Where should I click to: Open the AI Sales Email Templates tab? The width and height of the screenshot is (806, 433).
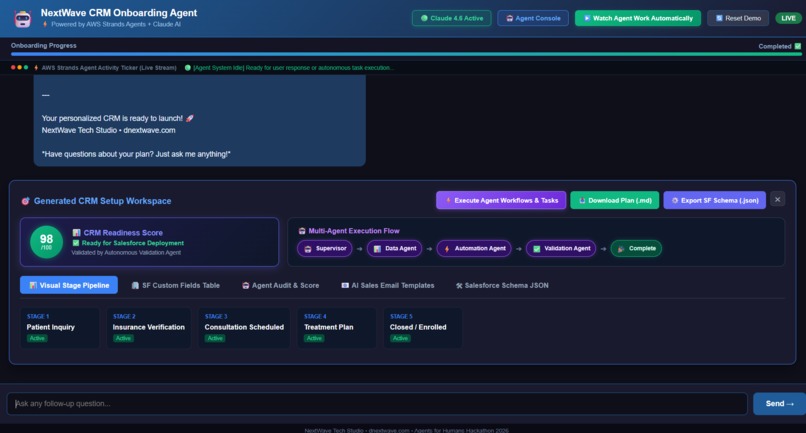(x=388, y=285)
